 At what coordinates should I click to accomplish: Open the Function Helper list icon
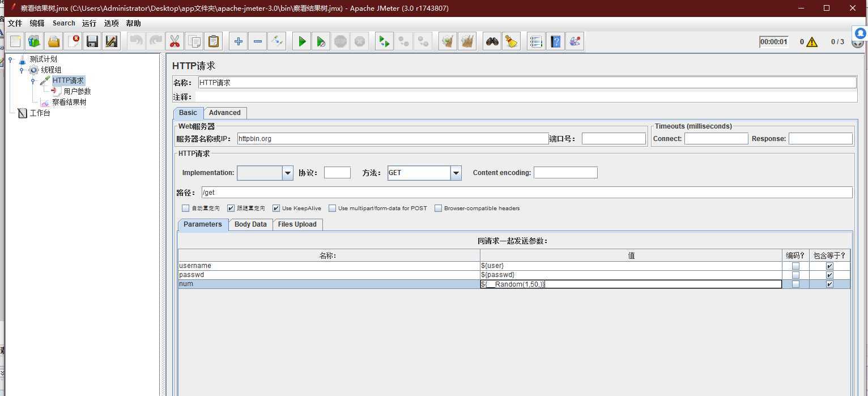[536, 41]
